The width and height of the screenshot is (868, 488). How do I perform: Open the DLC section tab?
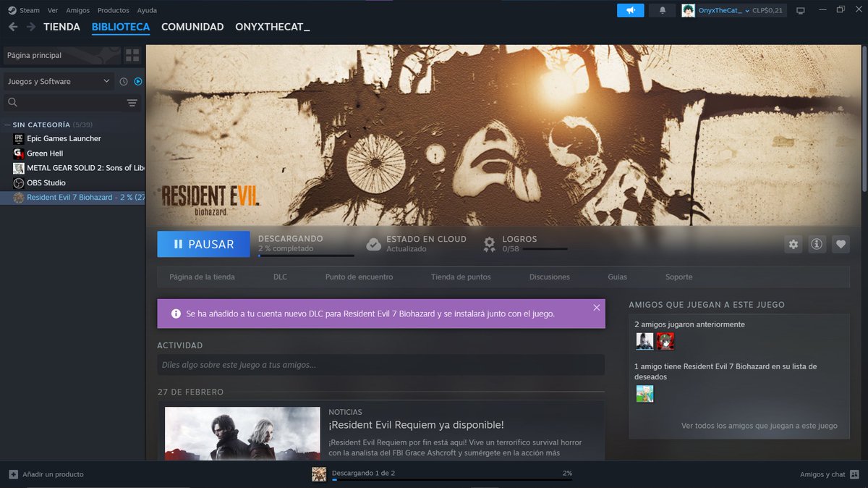tap(280, 277)
